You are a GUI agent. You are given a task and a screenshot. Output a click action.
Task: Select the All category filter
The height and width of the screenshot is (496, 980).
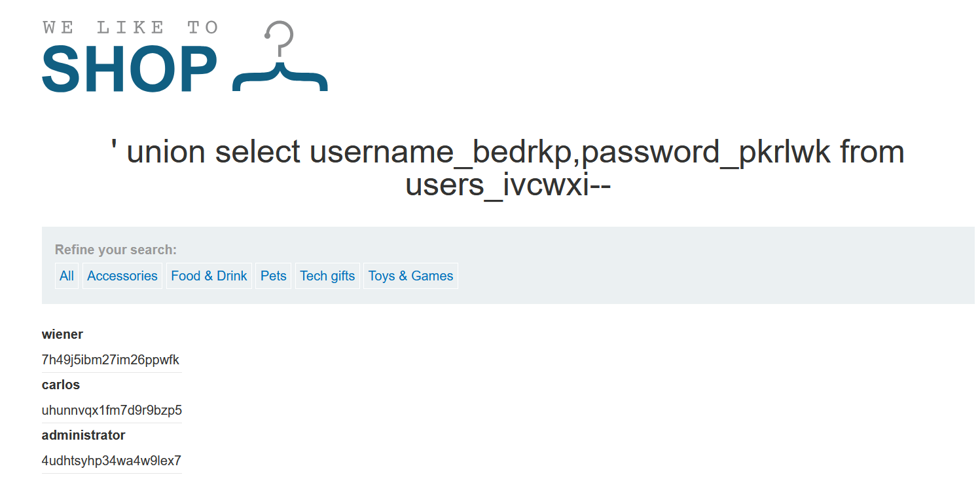[x=67, y=276]
